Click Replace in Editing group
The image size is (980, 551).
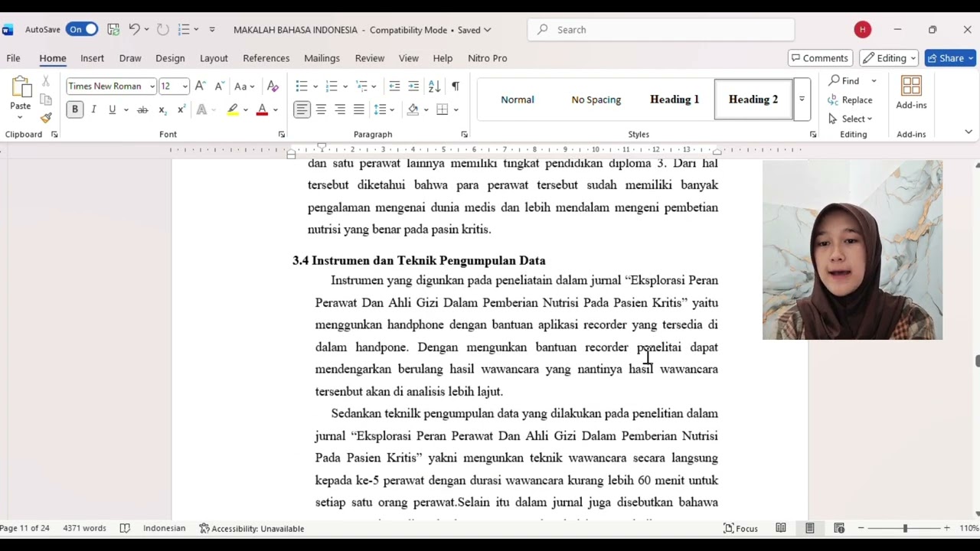coord(850,99)
